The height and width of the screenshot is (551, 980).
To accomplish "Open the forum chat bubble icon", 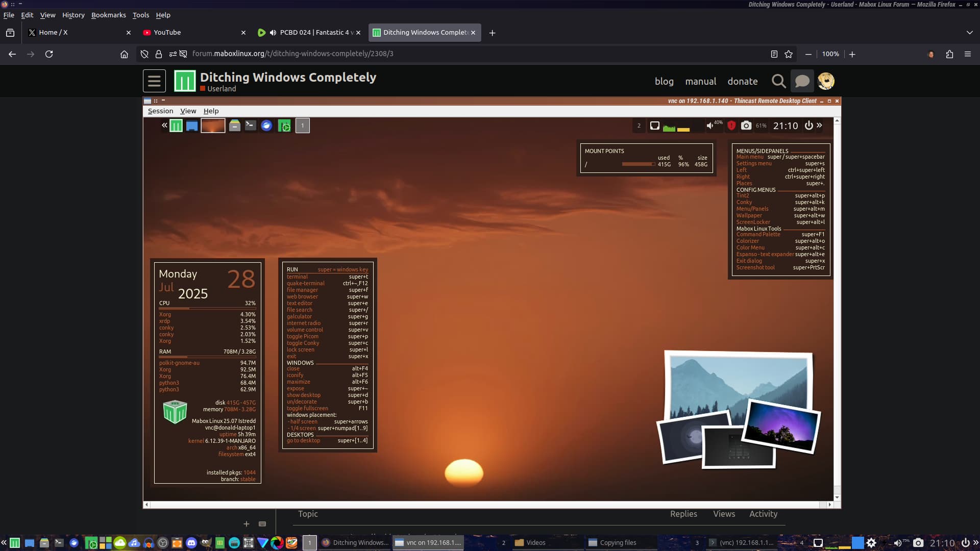I will pos(802,81).
